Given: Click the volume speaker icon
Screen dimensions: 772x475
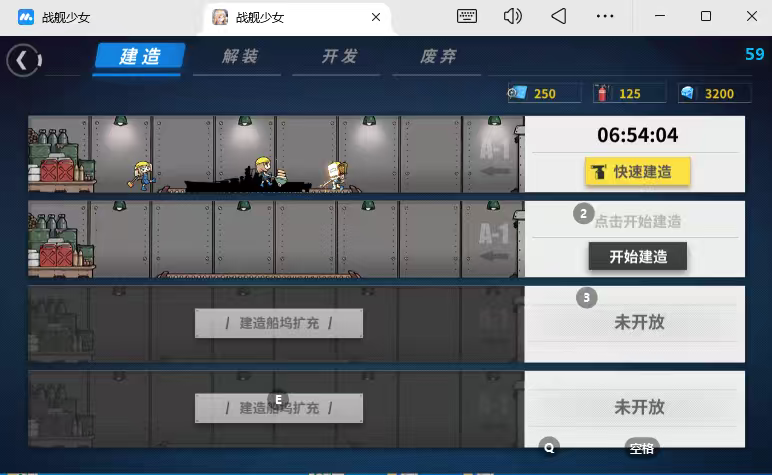Looking at the screenshot, I should [513, 16].
